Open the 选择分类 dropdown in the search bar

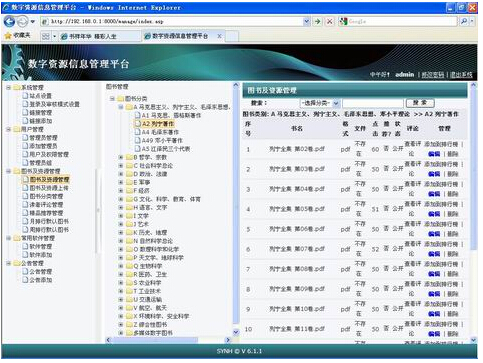tap(320, 103)
